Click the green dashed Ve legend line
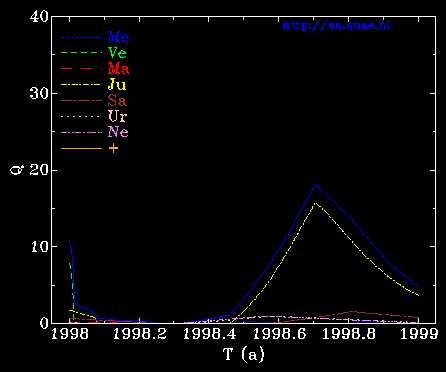 (81, 53)
